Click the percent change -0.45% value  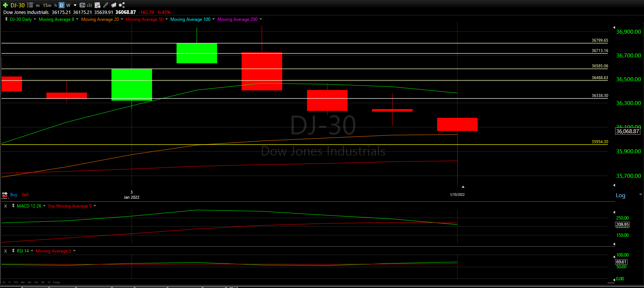coord(163,12)
